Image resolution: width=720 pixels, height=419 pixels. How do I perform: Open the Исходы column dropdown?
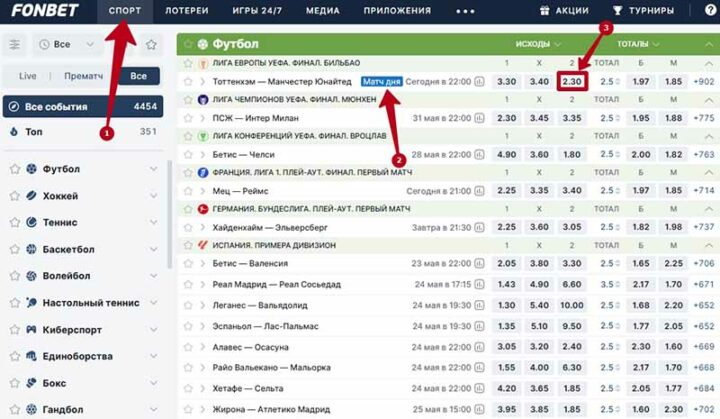pos(539,45)
